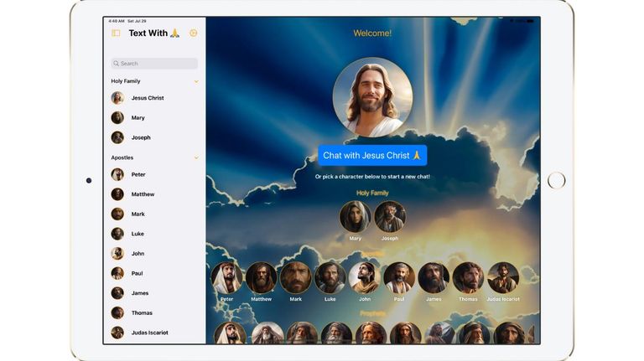Pick Peter's portrait in the Apostles row
Image resolution: width=644 pixels, height=361 pixels.
226,278
